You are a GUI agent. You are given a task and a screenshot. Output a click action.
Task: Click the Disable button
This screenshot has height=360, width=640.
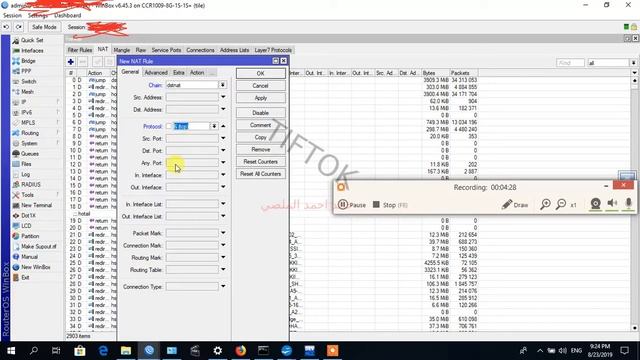tap(260, 113)
